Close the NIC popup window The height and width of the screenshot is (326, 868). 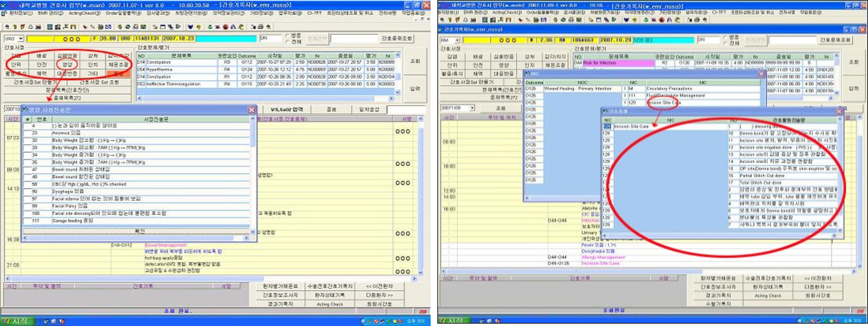[761, 74]
